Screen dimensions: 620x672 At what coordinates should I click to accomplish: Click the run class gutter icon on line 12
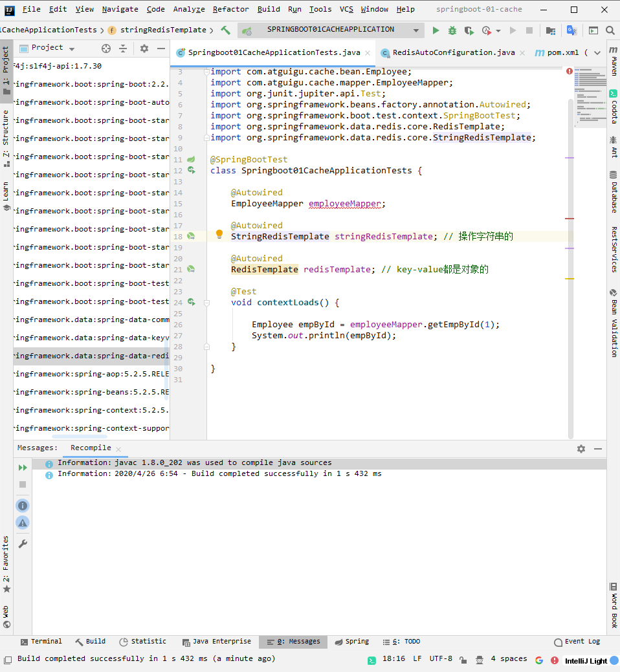click(x=191, y=170)
